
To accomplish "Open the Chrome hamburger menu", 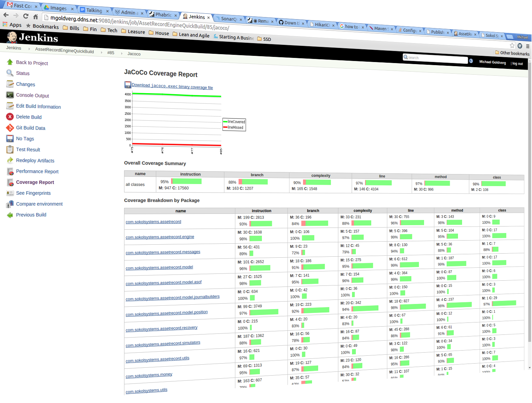I will pyautogui.click(x=528, y=46).
